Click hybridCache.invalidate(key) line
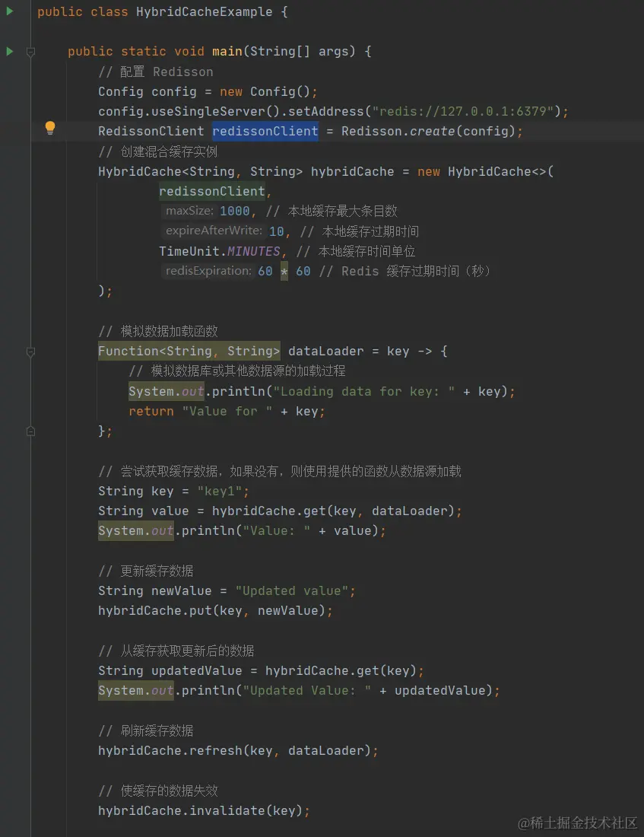The height and width of the screenshot is (837, 644). [x=205, y=810]
